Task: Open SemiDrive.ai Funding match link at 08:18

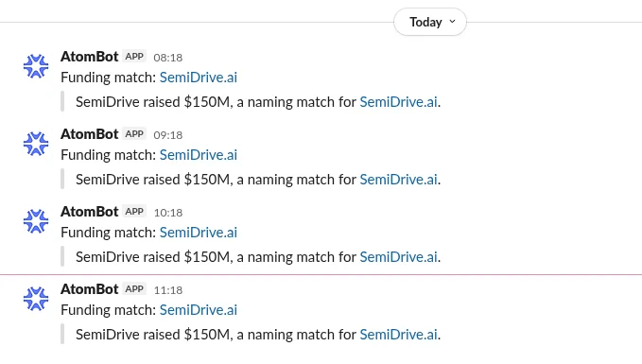Action: point(199,78)
